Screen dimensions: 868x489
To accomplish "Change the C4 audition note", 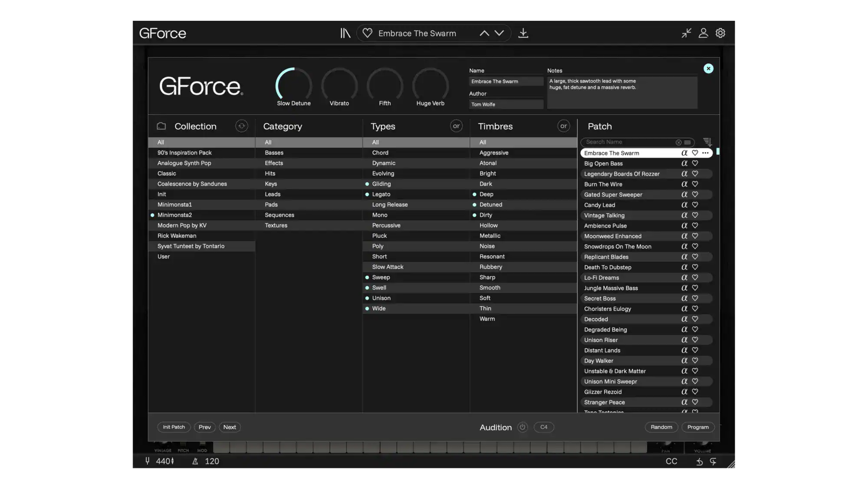I will click(544, 427).
